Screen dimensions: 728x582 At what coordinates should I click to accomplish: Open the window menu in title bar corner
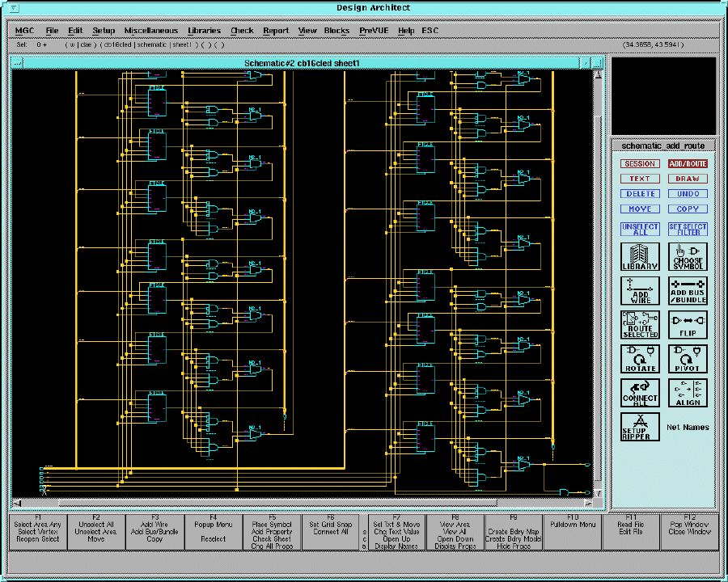(15, 8)
